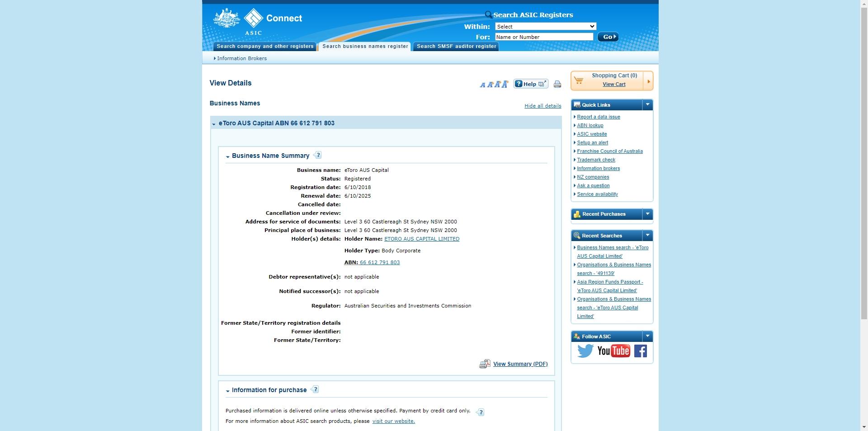The height and width of the screenshot is (431, 868).
Task: Set text to the largest font size icon
Action: pos(505,84)
